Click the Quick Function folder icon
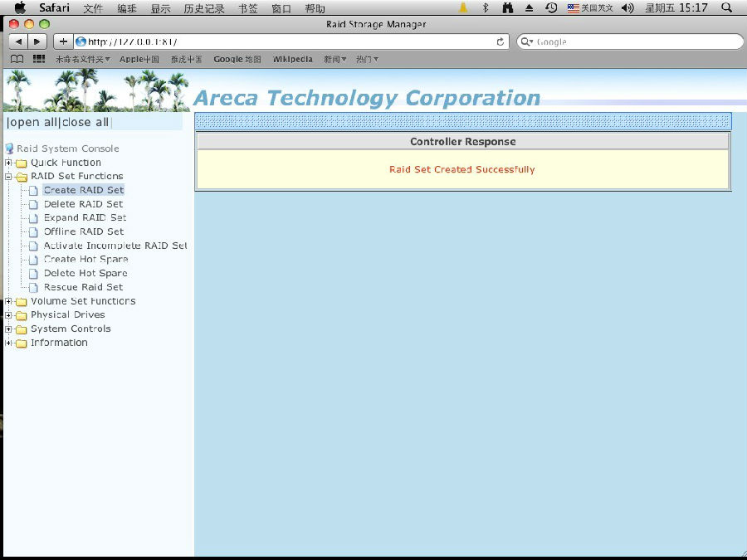 tap(21, 163)
